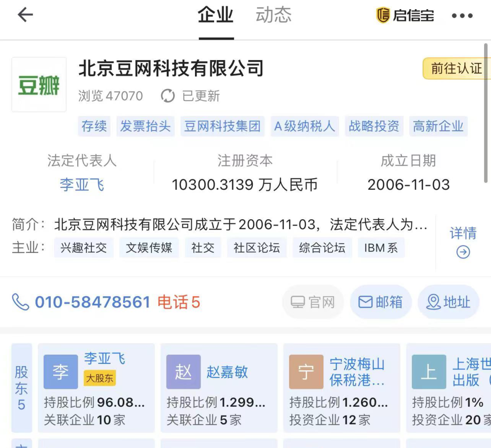Click the 豆瓣 company logo
Viewport: 491px width, 448px height.
pos(39,85)
